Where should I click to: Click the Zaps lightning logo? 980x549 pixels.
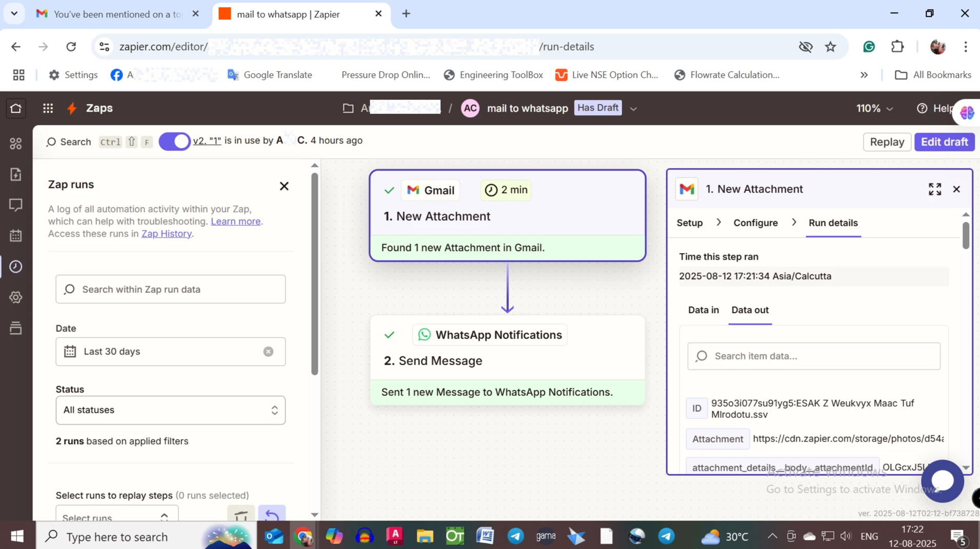tap(72, 108)
